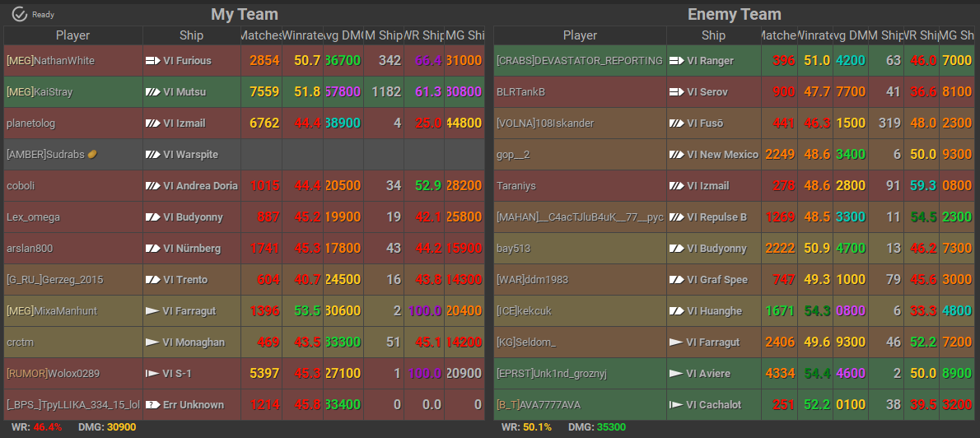The width and height of the screenshot is (980, 438).
Task: Click the submarine icon next to VI Cachalot
Action: pyautogui.click(x=676, y=405)
